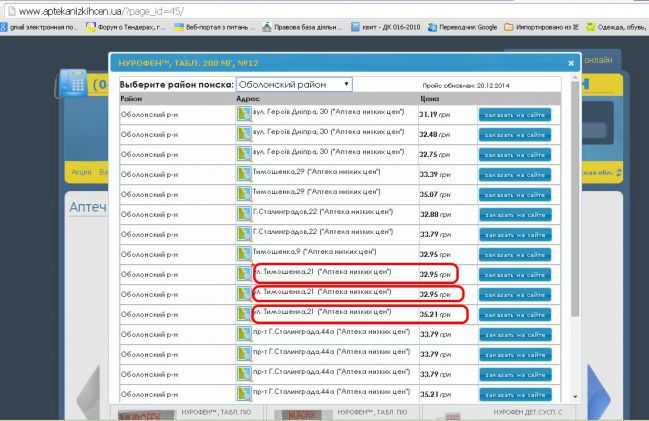Open the Импортировано из IE bookmarks folder
The height and width of the screenshot is (421, 649).
pyautogui.click(x=541, y=27)
